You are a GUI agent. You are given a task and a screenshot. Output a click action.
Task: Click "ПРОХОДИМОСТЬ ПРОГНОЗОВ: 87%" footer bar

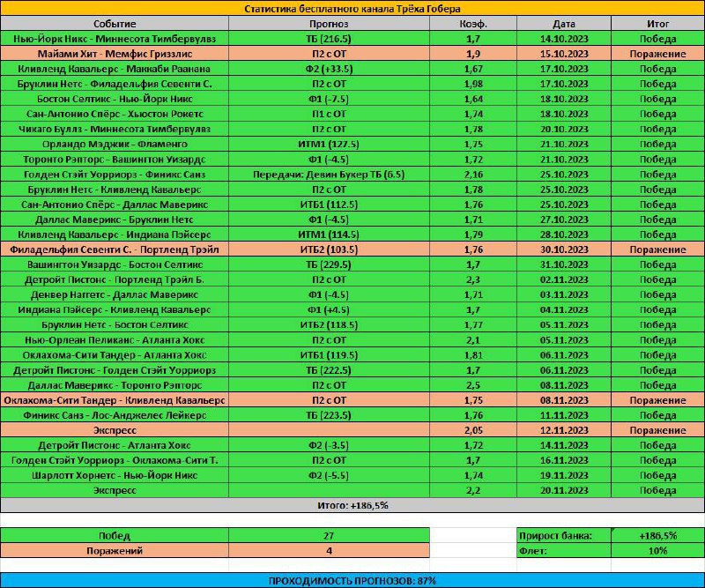[352, 580]
